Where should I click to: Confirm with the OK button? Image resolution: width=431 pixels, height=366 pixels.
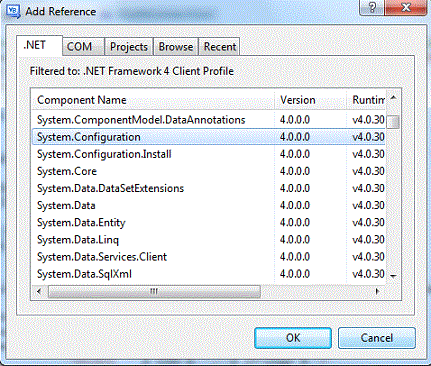[293, 338]
